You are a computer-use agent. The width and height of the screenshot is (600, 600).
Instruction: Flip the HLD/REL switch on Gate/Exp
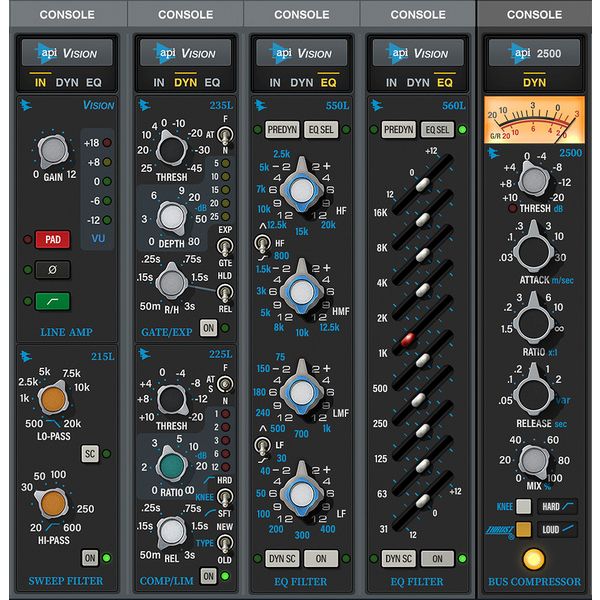coord(225,293)
